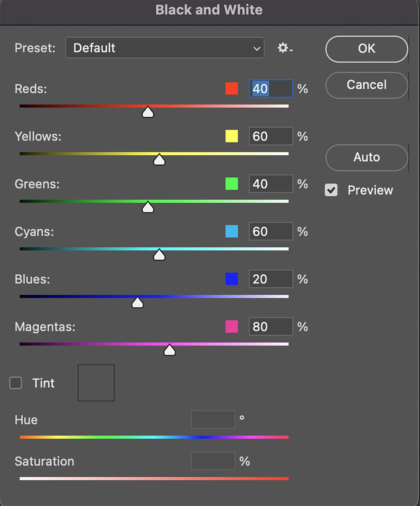Click the tint color preview box

pyautogui.click(x=96, y=383)
